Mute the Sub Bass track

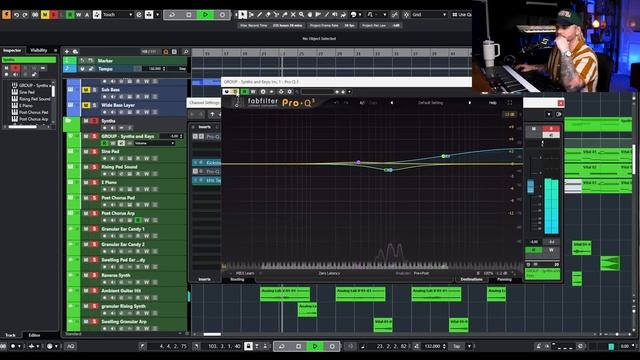(x=86, y=90)
